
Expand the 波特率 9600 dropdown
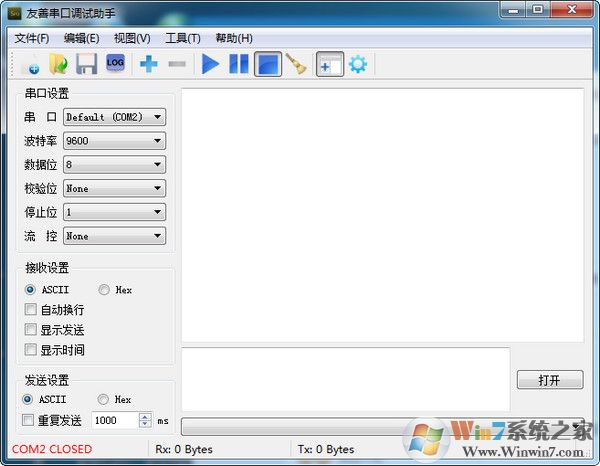tap(114, 141)
